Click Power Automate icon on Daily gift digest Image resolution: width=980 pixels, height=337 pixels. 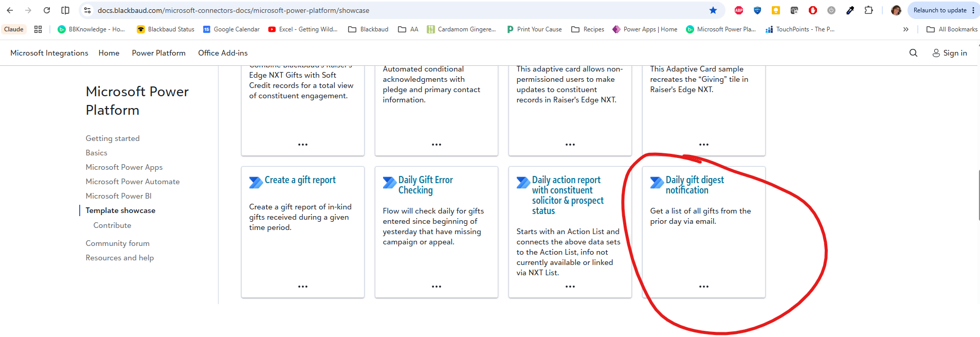pos(657,183)
